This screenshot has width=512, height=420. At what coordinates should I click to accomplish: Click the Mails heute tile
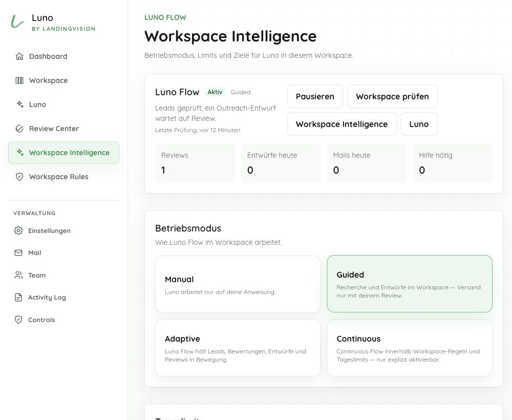click(367, 163)
